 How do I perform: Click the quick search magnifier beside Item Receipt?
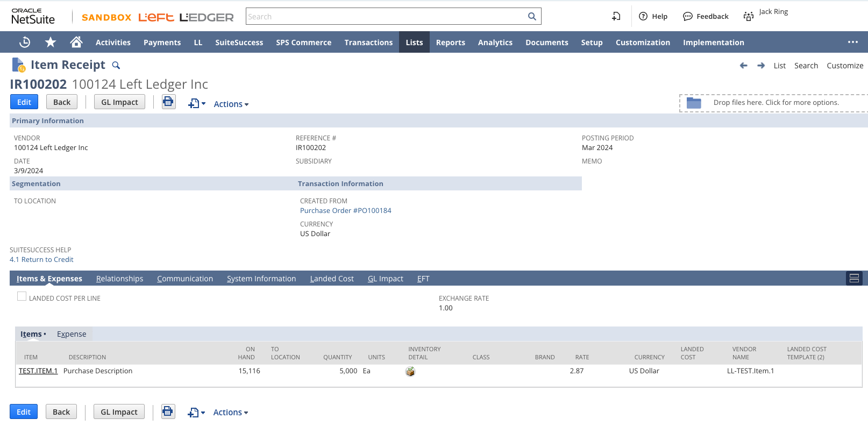[x=116, y=65]
